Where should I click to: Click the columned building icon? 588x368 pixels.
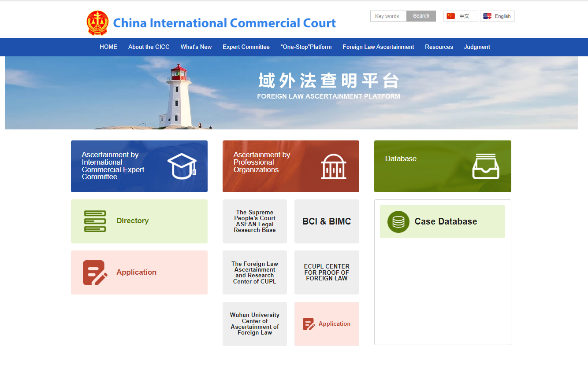334,166
